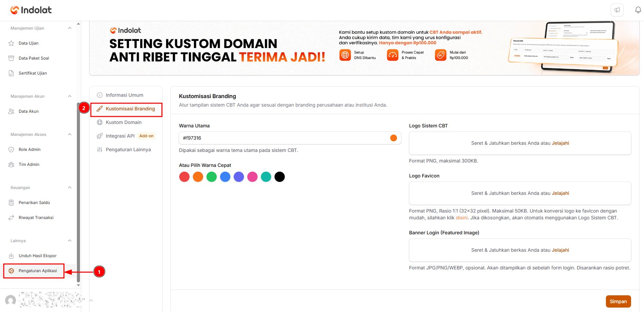The width and height of the screenshot is (644, 312).
Task: Click Jelajahi link for Logo Favicon
Action: click(560, 193)
